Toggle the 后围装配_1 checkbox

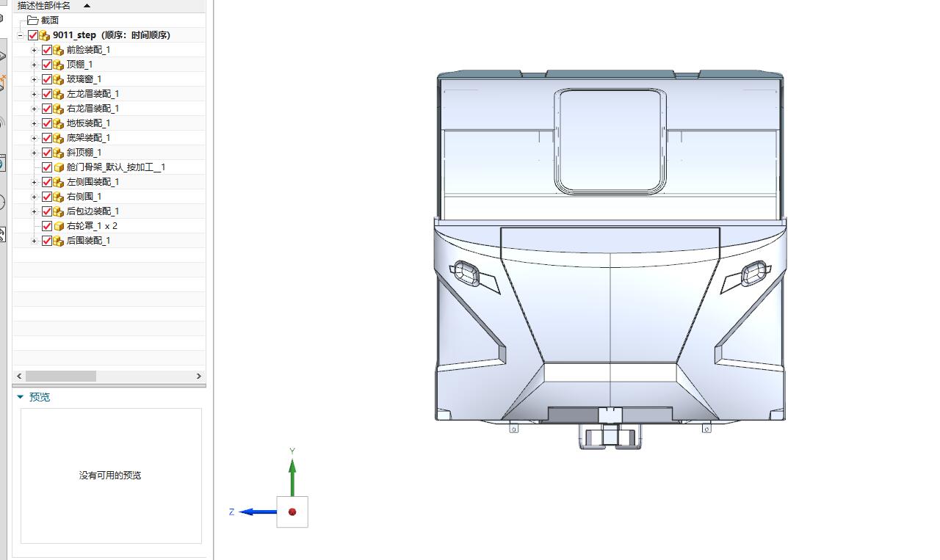point(47,241)
